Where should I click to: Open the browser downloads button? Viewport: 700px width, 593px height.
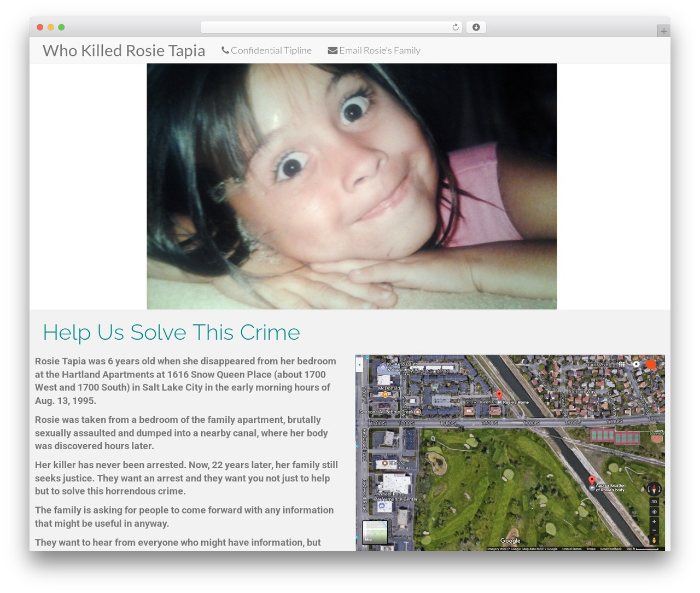476,27
